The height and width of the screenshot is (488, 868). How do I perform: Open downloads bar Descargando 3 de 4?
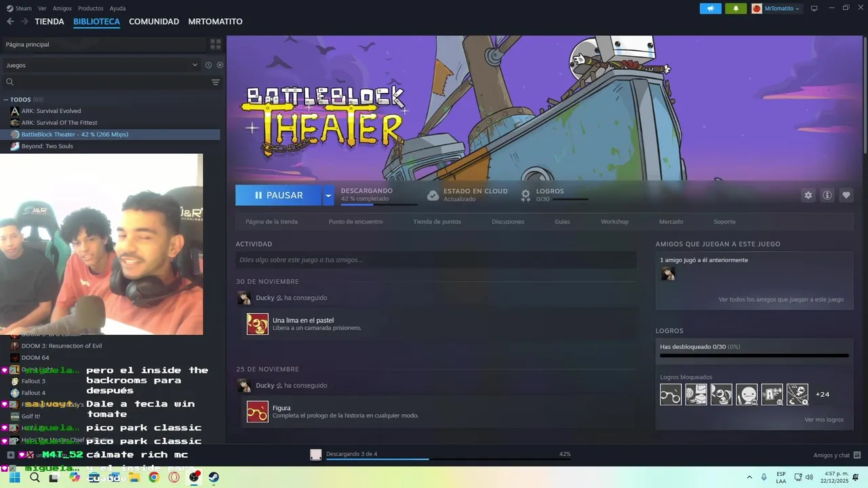point(440,455)
